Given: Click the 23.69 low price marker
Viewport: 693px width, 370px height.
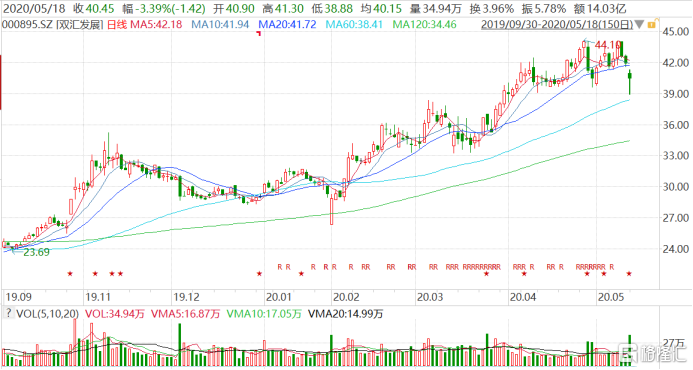Looking at the screenshot, I should pyautogui.click(x=36, y=252).
